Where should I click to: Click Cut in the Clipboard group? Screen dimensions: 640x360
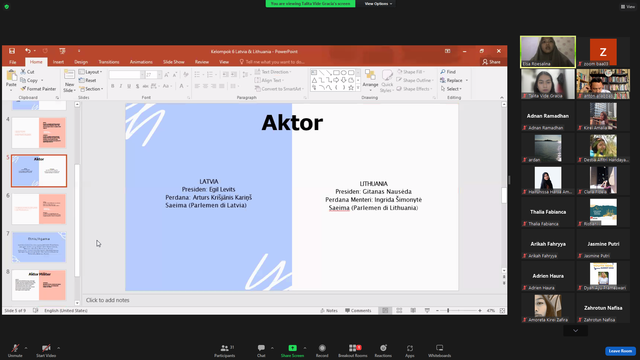coord(27,72)
